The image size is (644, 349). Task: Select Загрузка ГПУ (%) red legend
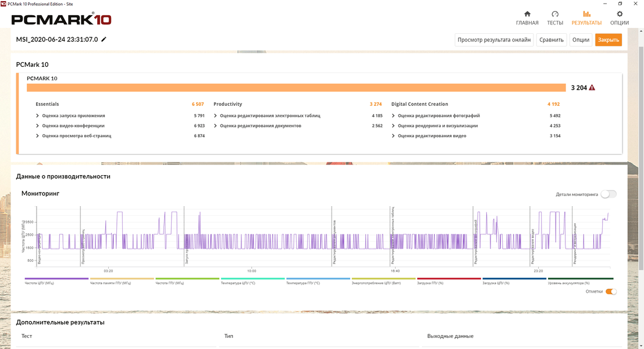[x=449, y=279]
